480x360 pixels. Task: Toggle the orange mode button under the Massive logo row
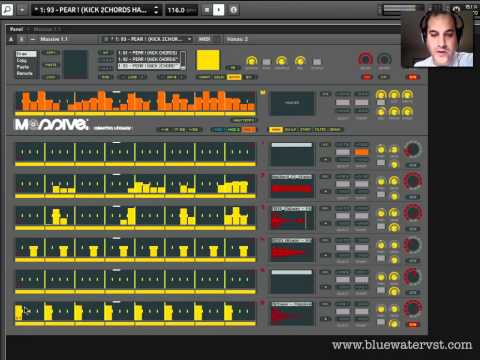click(x=249, y=130)
